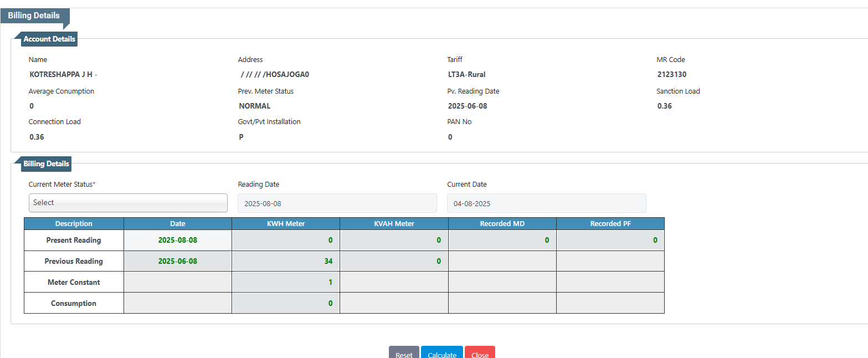Click the Reading Date field
Viewport: 868px width, 358px height.
click(337, 203)
